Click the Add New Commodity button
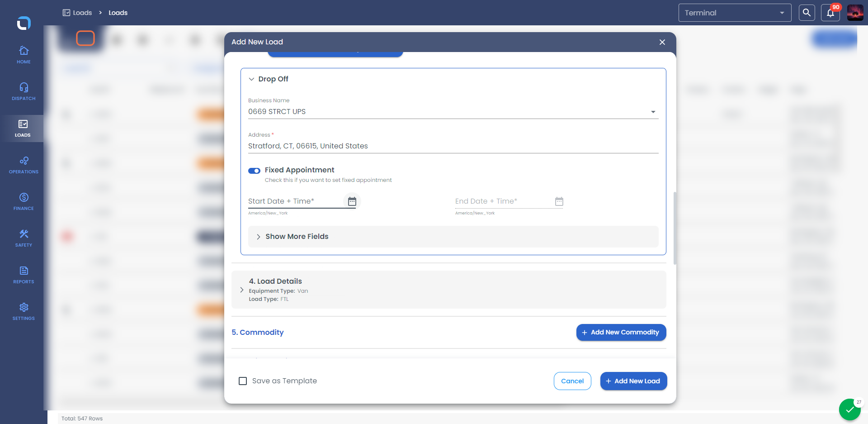The width and height of the screenshot is (868, 424). pyautogui.click(x=621, y=332)
